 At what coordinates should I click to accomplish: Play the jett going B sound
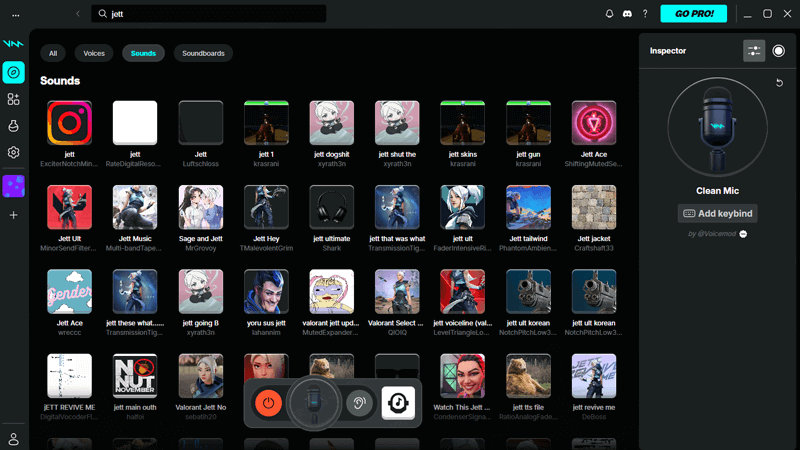[201, 291]
